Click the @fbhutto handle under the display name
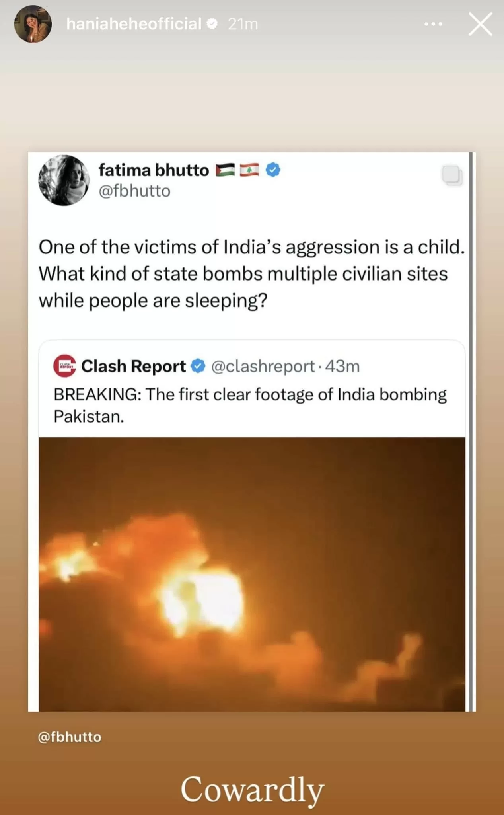Screen dimensions: 504x815 coord(134,191)
